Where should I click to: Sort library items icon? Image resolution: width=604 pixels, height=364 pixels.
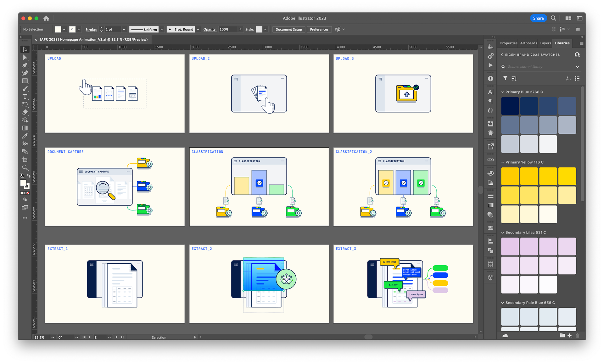coord(514,78)
